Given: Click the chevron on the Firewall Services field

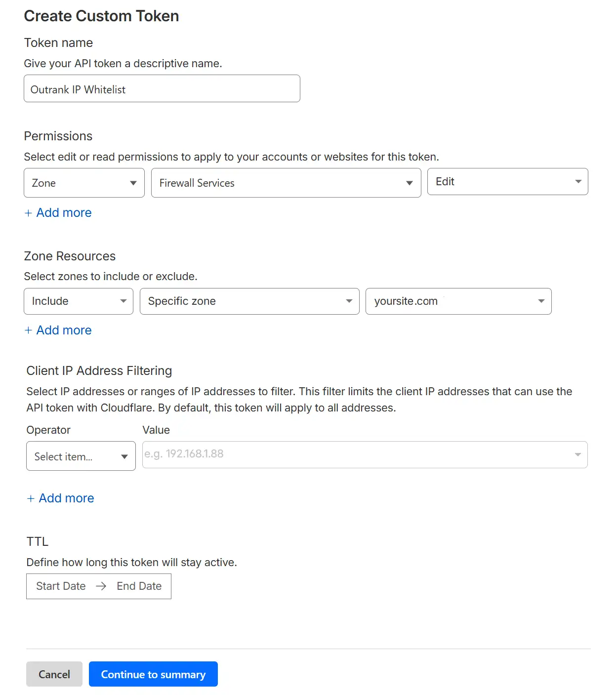Looking at the screenshot, I should (409, 183).
